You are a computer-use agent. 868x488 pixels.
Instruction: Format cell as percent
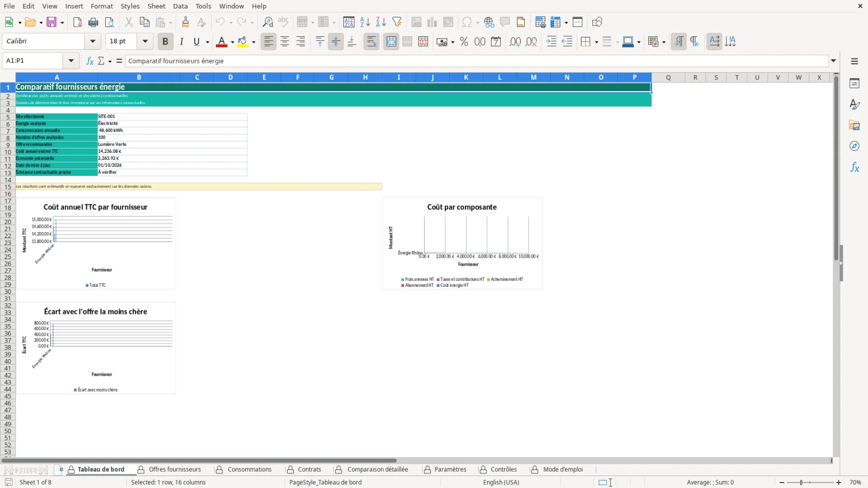click(x=464, y=42)
